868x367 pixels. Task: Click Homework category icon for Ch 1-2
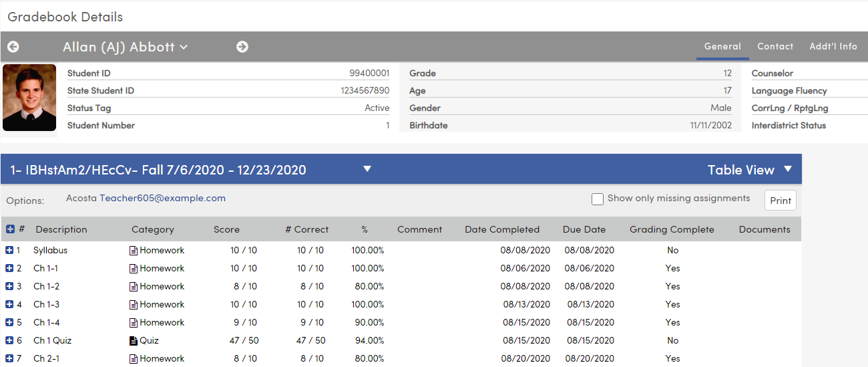click(x=134, y=287)
